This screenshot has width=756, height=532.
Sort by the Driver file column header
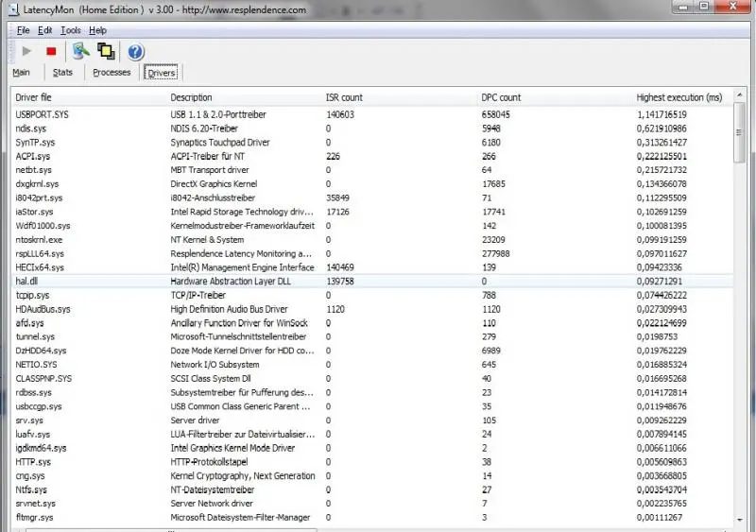[34, 97]
